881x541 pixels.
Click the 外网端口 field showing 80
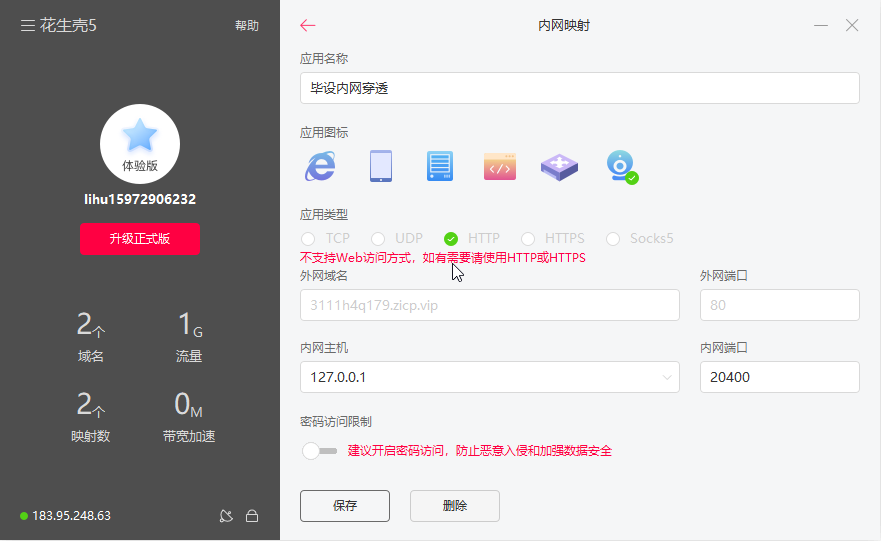click(x=780, y=305)
